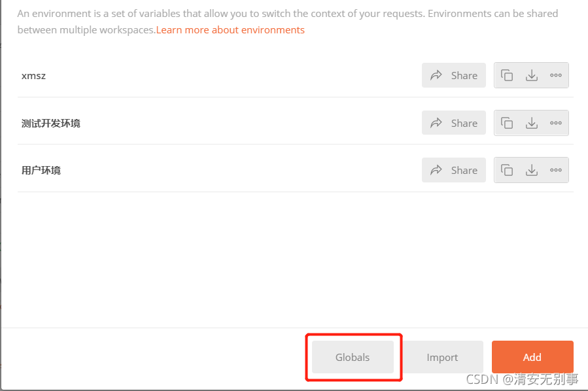Share the 用户环境 environment
The image size is (588, 391).
tap(454, 170)
